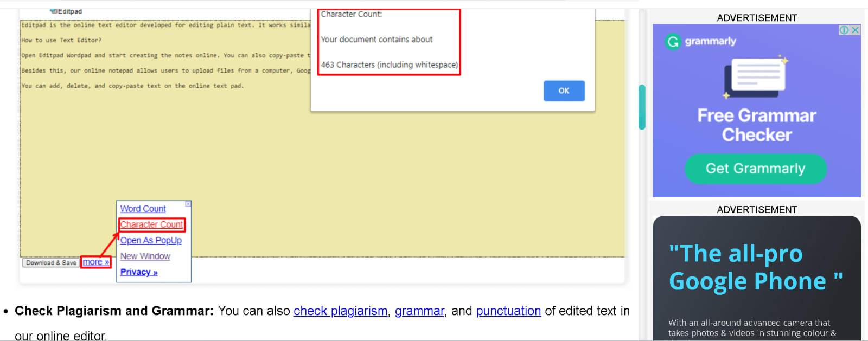Grab the teal page scrollbar thumb
The image size is (868, 341).
pos(642,107)
